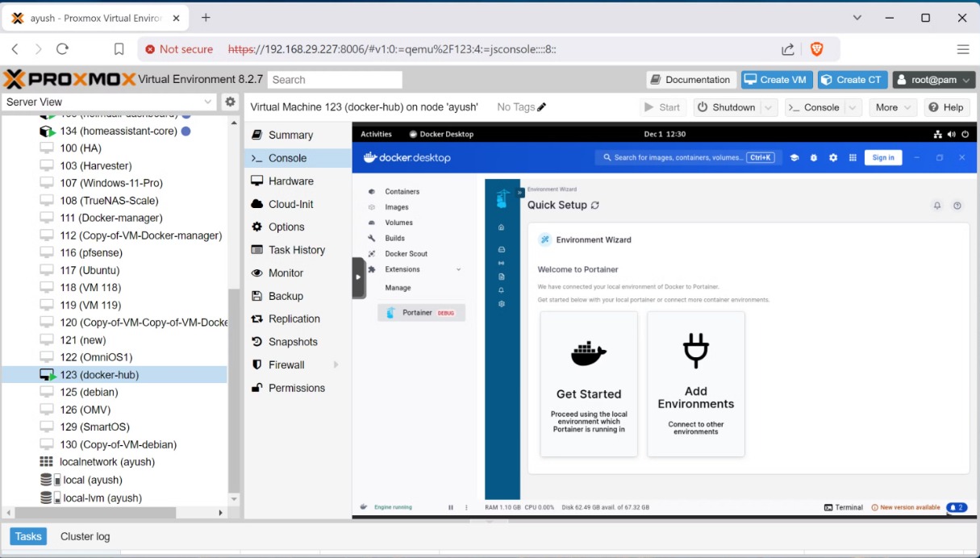Choose the Add Environments card

(x=696, y=385)
